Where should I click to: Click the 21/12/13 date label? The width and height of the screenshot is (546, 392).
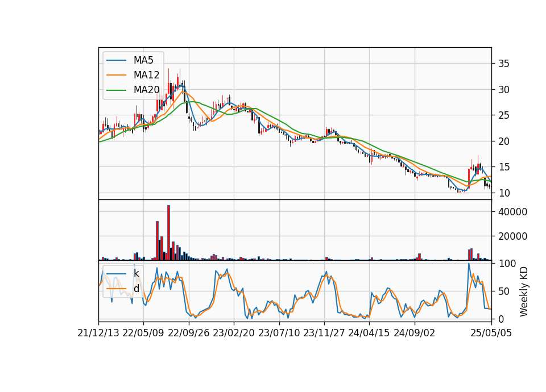[98, 333]
